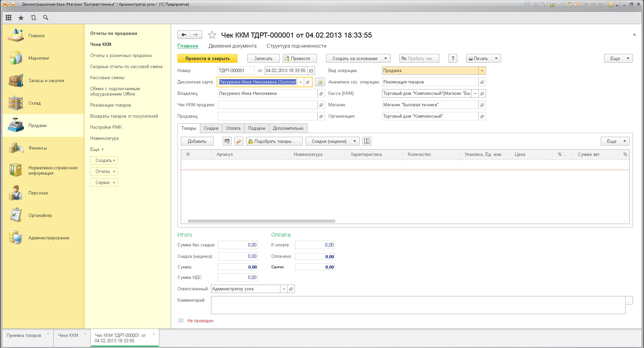The height and width of the screenshot is (348, 644).
Task: Open Настройки РМК link
Action: pyautogui.click(x=106, y=127)
